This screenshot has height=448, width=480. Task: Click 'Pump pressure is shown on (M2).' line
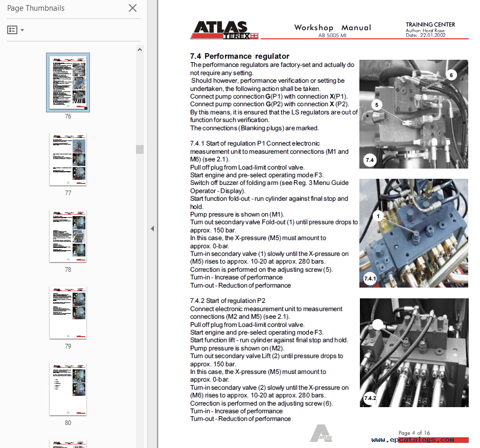tap(237, 348)
